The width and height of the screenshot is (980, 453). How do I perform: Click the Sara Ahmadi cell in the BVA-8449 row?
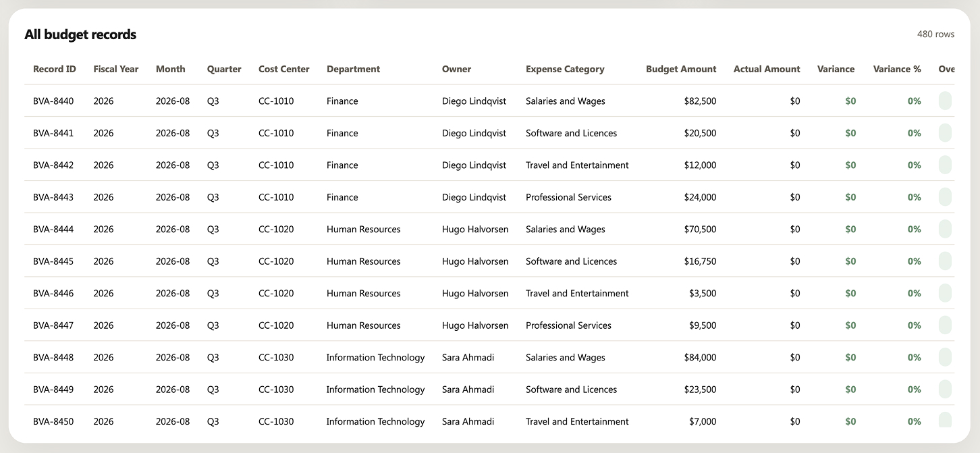click(468, 390)
